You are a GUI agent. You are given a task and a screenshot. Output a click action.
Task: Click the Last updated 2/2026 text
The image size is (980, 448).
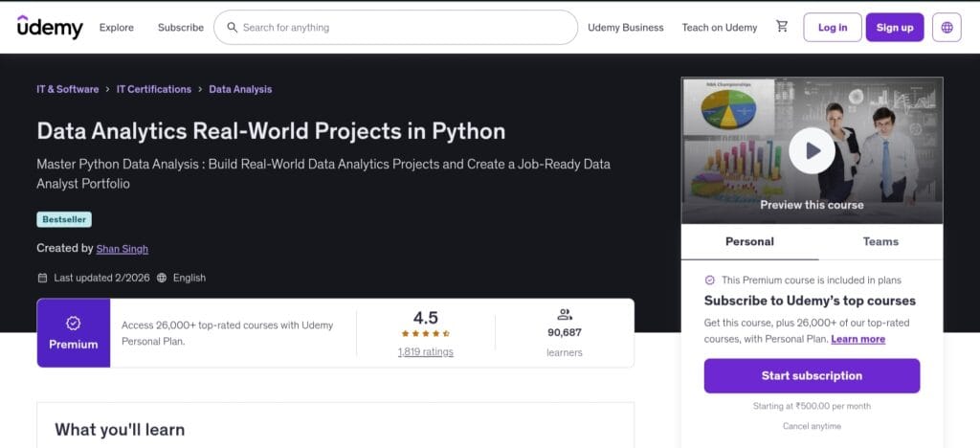click(x=101, y=278)
